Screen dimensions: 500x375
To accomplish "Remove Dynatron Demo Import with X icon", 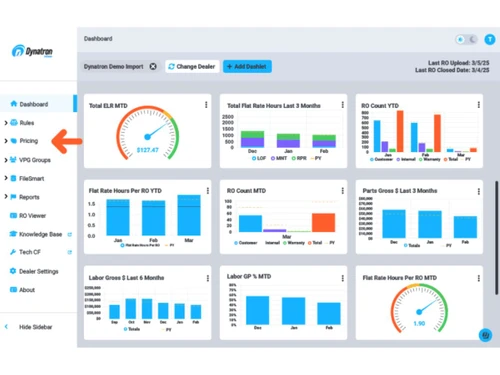I will pos(153,66).
